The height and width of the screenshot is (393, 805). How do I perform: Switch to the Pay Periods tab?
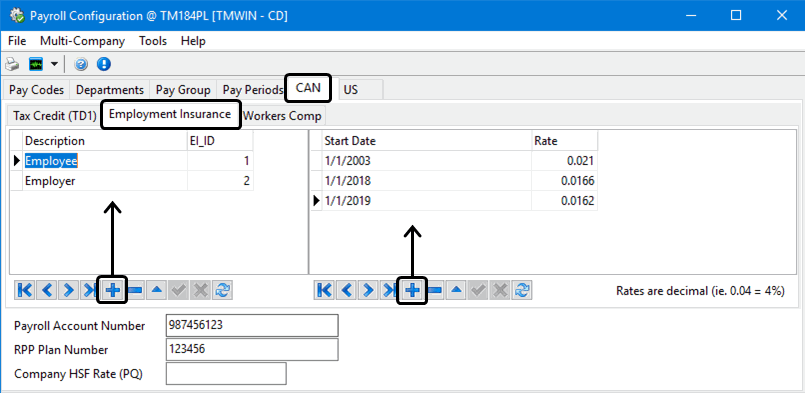(253, 90)
